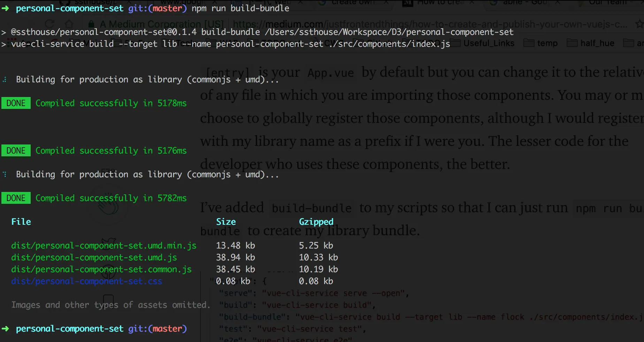The image size is (644, 342).
Task: Click 'App.vue' in the Medium article text
Action: [x=330, y=73]
